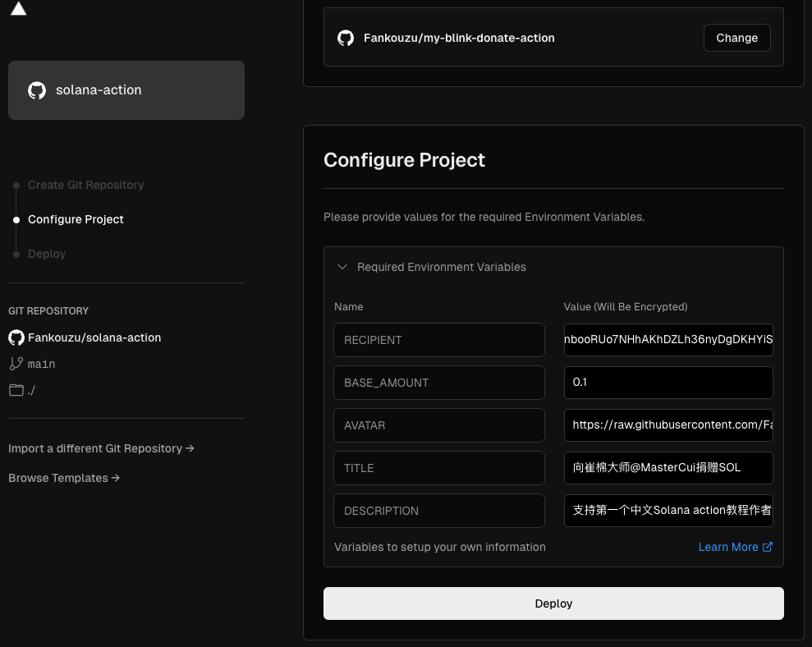
Task: Click the Change repository button
Action: pyautogui.click(x=736, y=38)
